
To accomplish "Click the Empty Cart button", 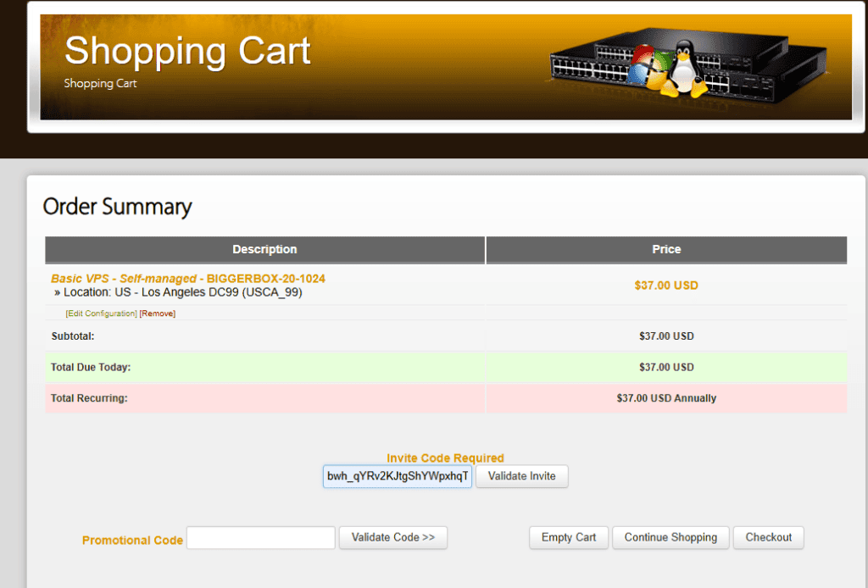I will point(569,538).
